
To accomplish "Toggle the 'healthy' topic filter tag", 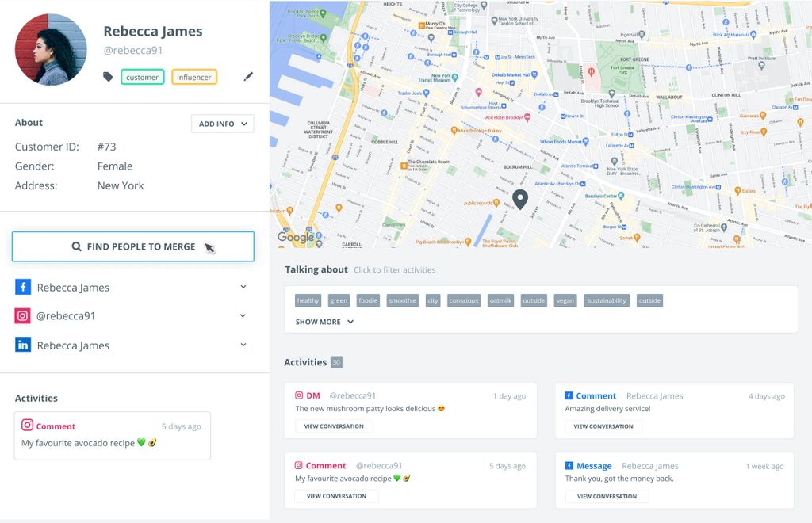I will 308,301.
